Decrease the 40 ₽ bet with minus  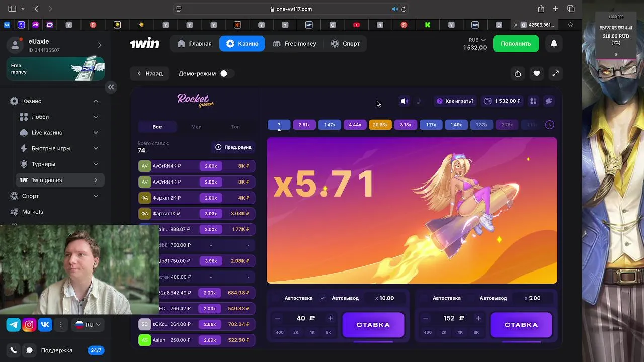coord(277,318)
